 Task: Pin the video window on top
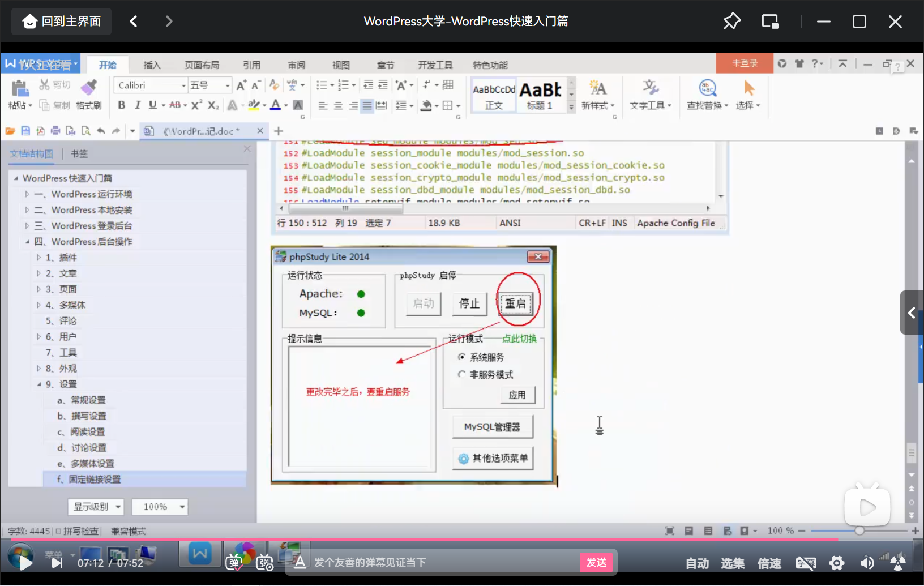(731, 22)
